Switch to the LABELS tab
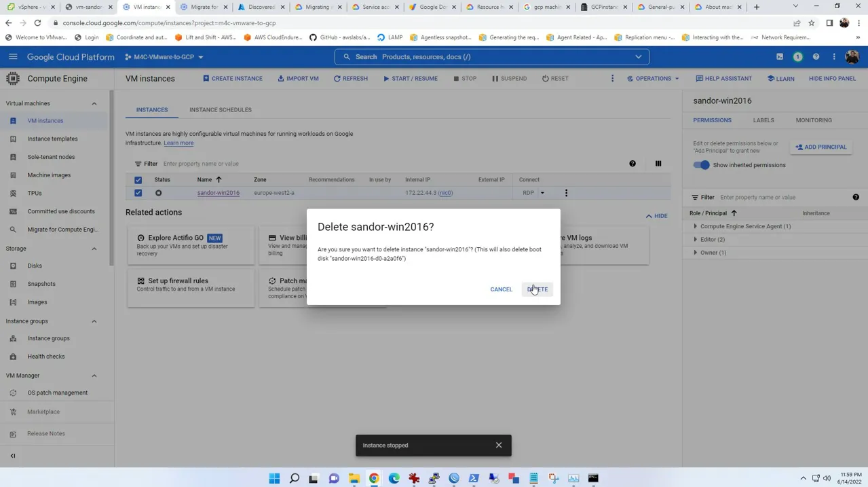The width and height of the screenshot is (868, 487). pos(763,120)
